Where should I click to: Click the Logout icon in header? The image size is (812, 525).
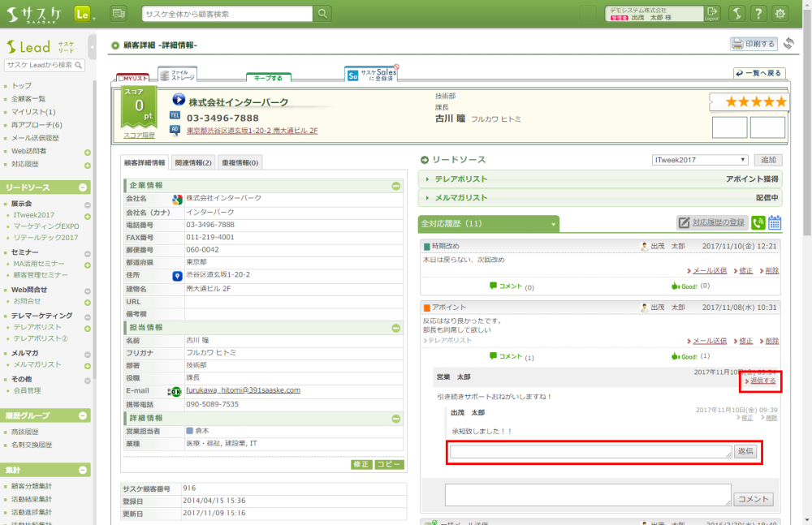pos(712,14)
